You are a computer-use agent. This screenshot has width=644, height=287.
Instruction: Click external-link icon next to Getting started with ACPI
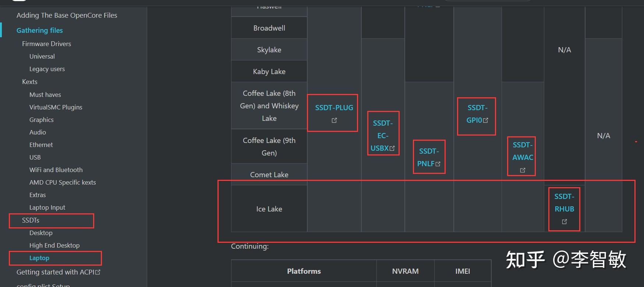click(98, 272)
